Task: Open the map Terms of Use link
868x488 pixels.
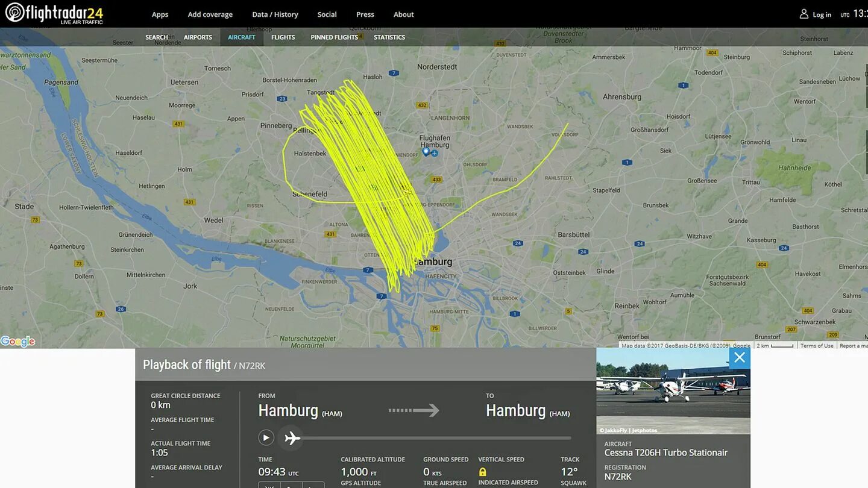Action: 817,346
